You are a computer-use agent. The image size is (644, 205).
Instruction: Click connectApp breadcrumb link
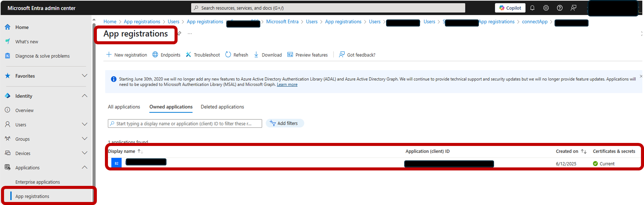[x=535, y=21]
